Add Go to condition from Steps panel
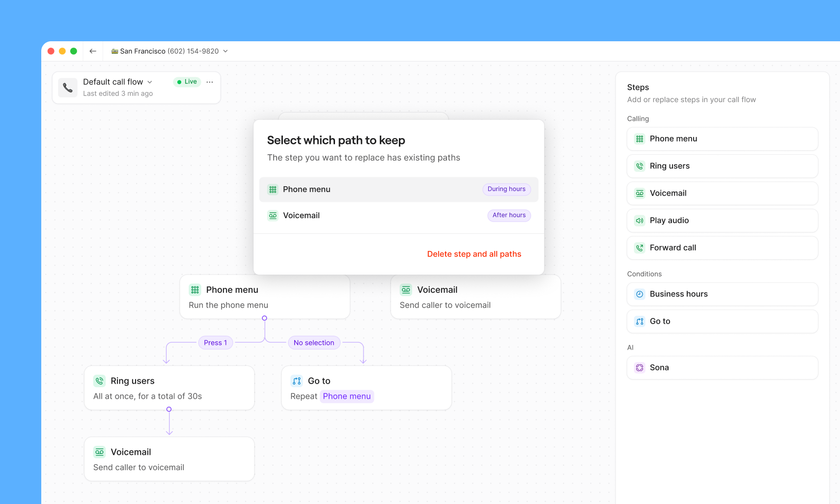This screenshot has width=840, height=504. coord(722,321)
